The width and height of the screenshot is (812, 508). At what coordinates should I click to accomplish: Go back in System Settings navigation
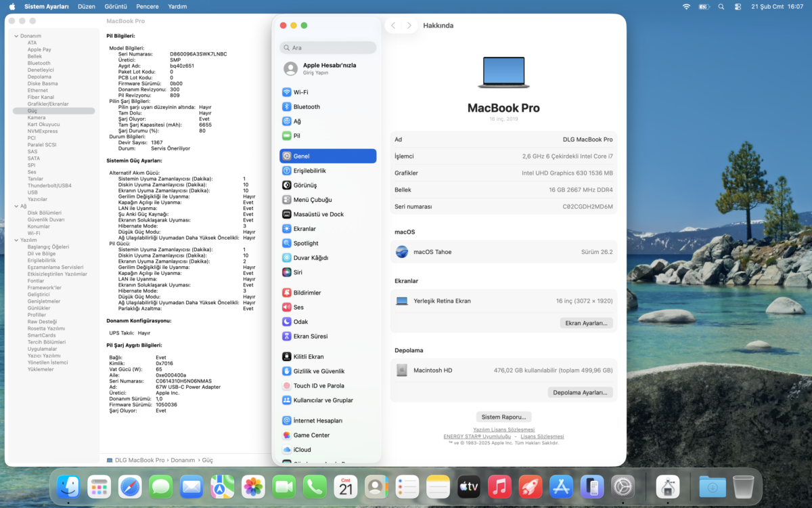(x=393, y=26)
